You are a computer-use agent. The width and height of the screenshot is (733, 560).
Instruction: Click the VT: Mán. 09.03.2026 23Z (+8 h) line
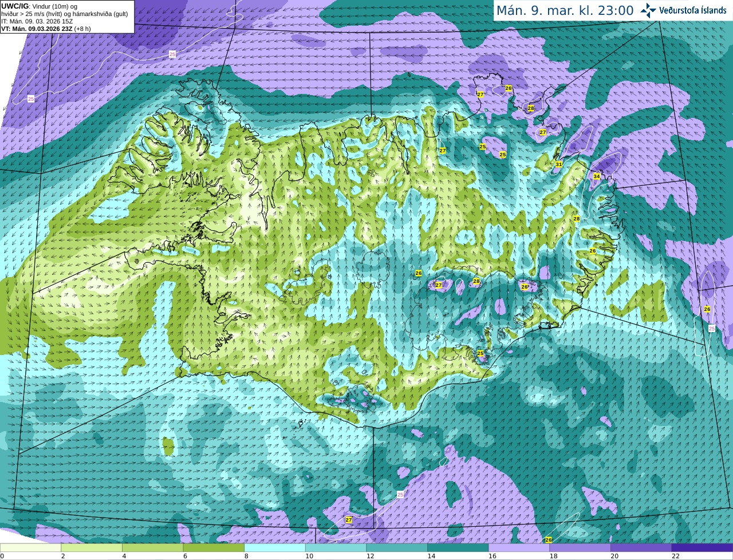[46, 29]
